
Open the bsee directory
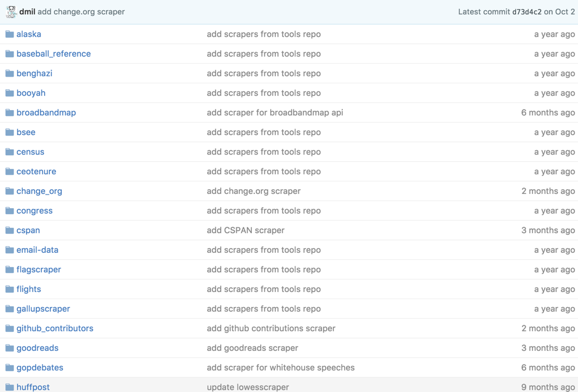pos(26,132)
